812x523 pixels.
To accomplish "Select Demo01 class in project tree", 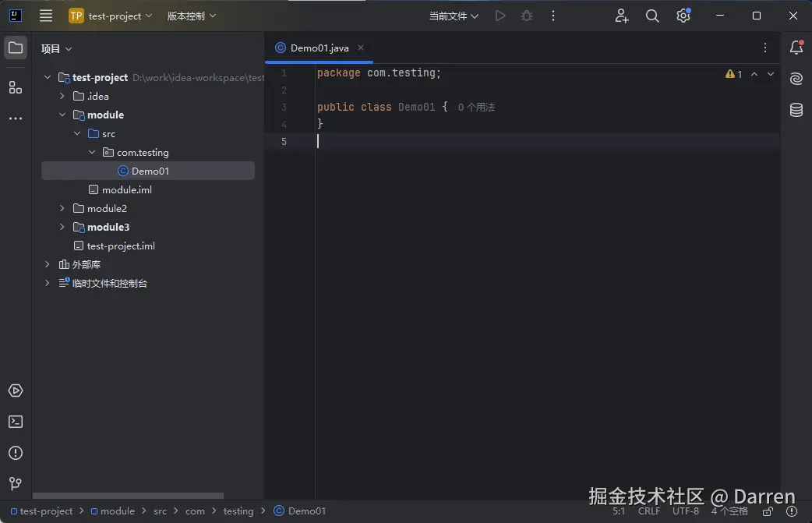I will coord(148,171).
